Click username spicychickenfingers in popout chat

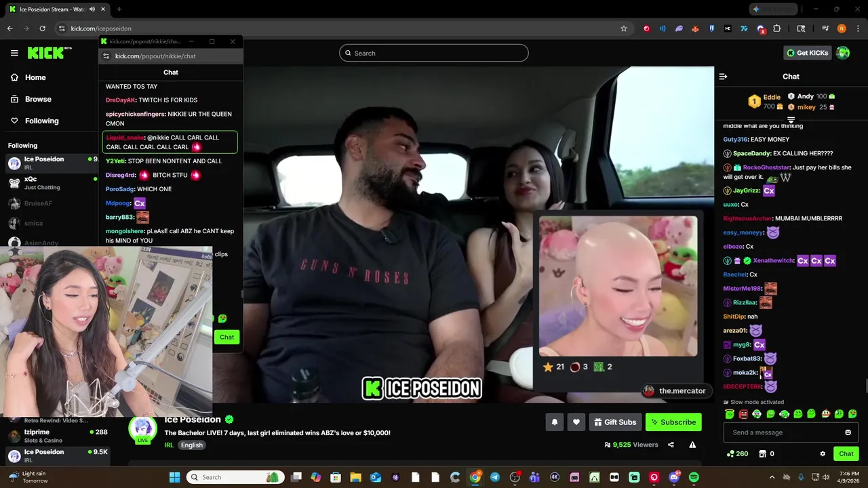136,114
